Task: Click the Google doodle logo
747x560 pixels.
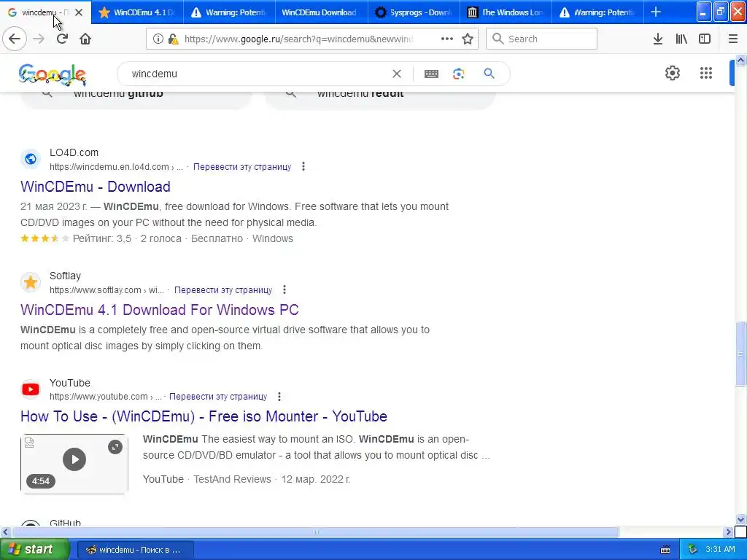Action: pyautogui.click(x=53, y=75)
